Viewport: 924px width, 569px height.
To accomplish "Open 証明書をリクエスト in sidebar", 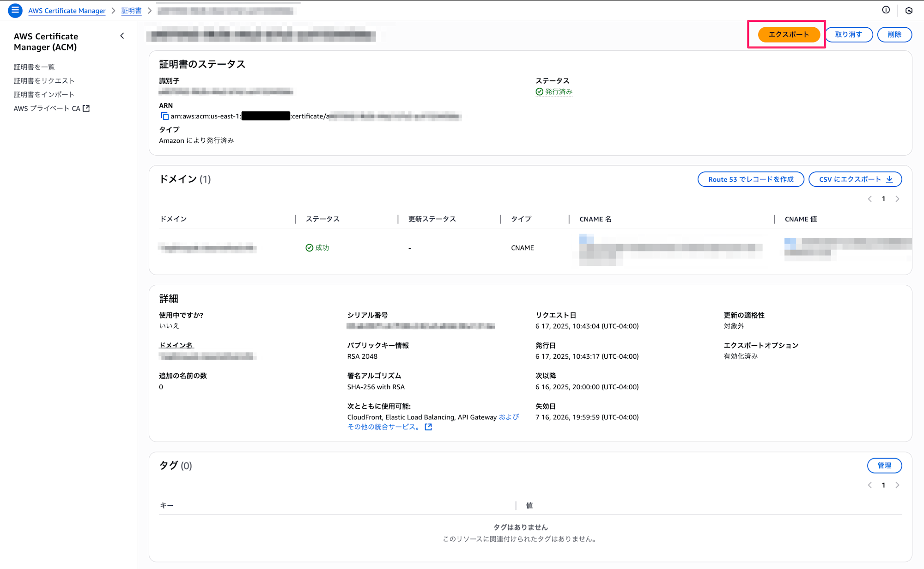I will pyautogui.click(x=44, y=81).
